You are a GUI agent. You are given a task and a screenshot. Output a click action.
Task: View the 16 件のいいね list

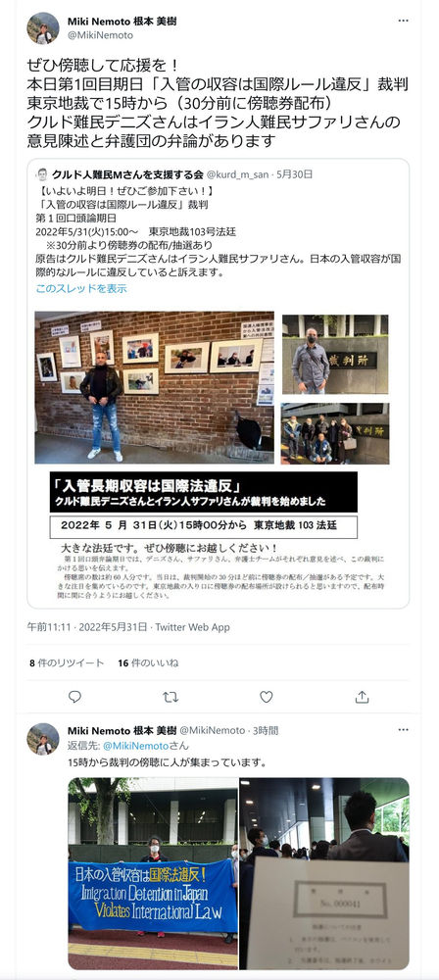click(148, 663)
